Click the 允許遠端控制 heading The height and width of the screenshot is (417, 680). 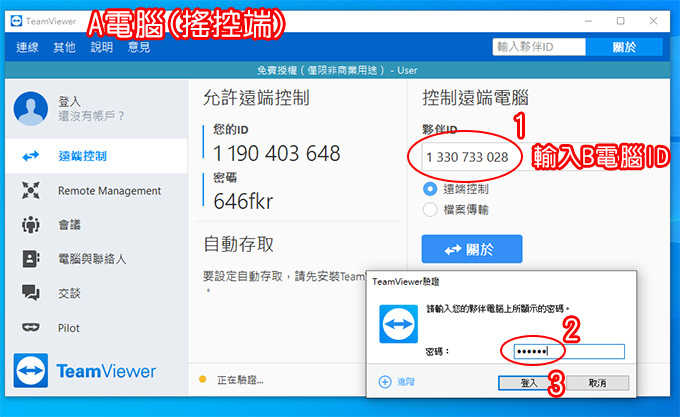[x=256, y=98]
